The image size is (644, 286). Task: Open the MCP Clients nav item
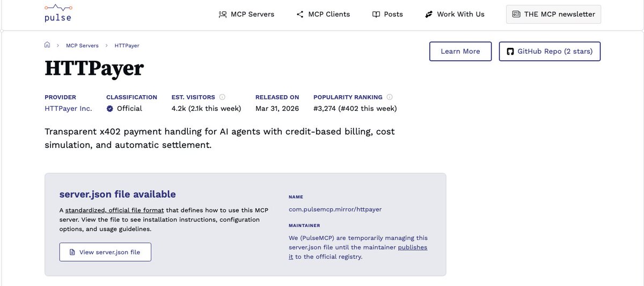[x=323, y=14]
